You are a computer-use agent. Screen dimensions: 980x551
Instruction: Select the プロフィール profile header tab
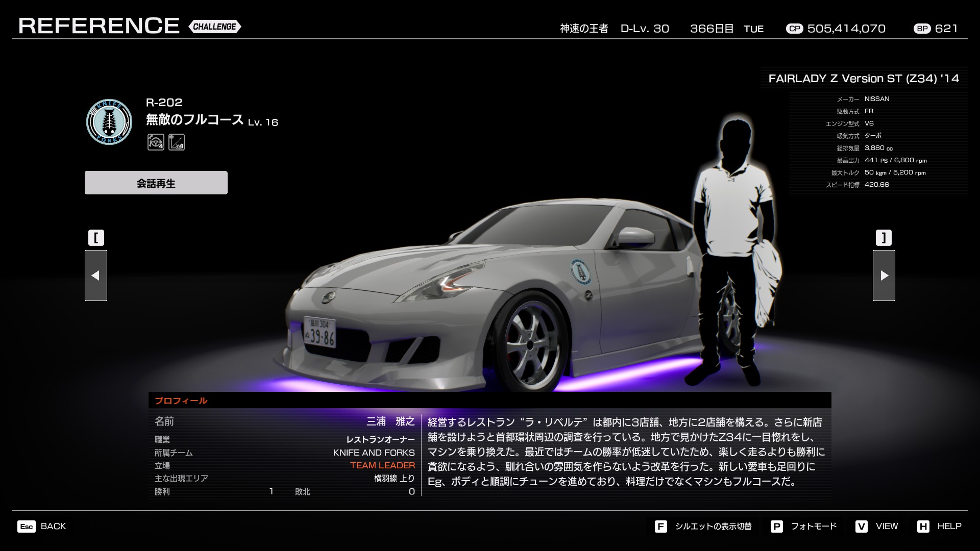(x=181, y=400)
